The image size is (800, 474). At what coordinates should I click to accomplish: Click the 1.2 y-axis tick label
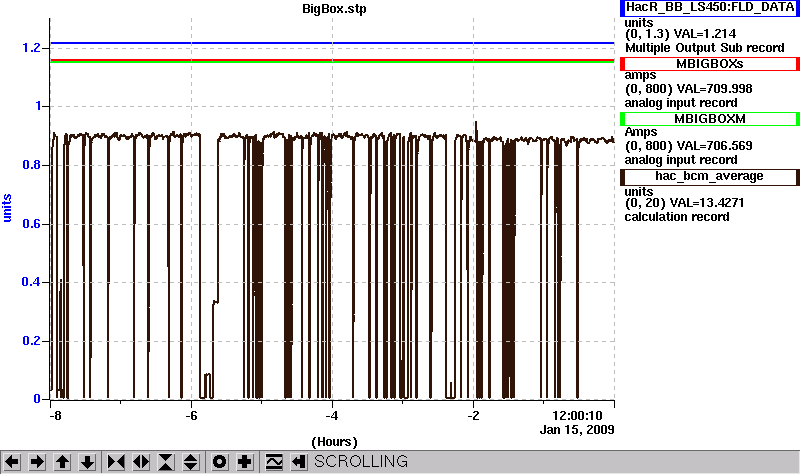[x=31, y=48]
